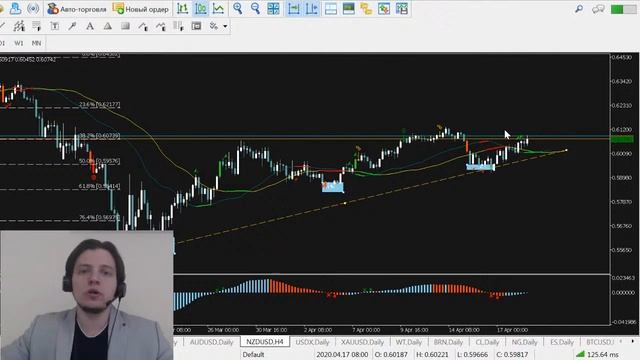Open the NG,Daily chart tab
Screen dimensions: 640x360
[524, 342]
